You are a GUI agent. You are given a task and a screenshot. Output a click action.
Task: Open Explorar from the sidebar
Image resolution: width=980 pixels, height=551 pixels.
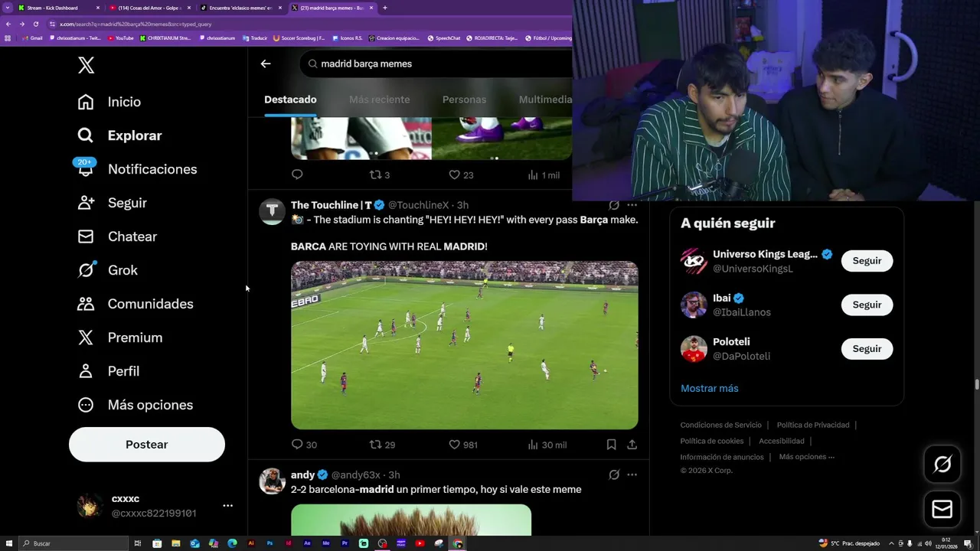coord(119,135)
